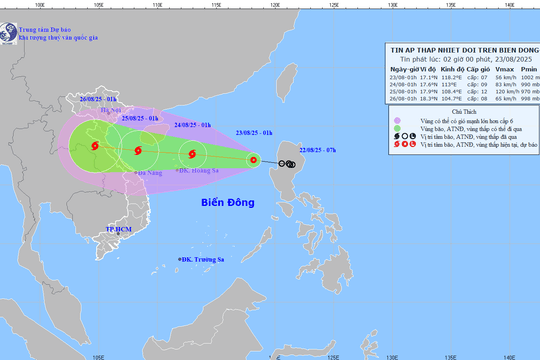
Task: Click the red L circle legend symbol
Action: coord(413,144)
